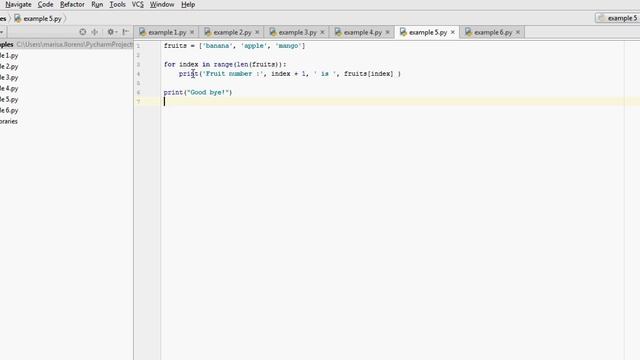Open the Code menu
The height and width of the screenshot is (360, 640).
click(45, 4)
